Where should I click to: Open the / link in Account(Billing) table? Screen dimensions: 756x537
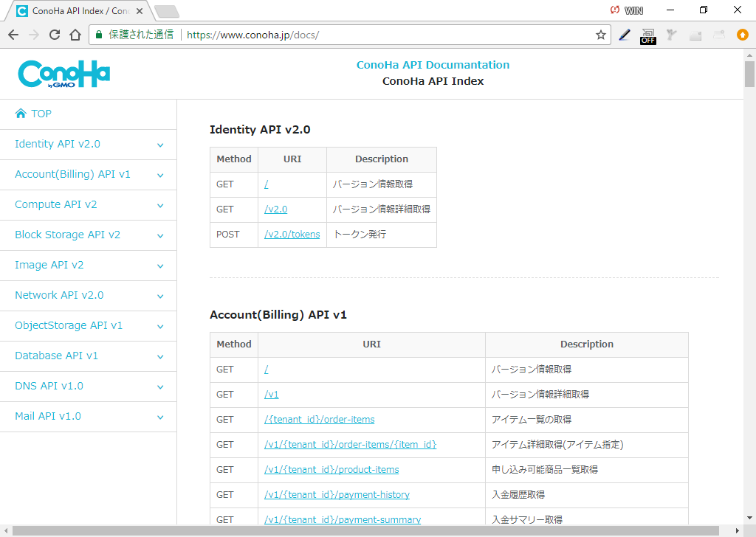[266, 370]
